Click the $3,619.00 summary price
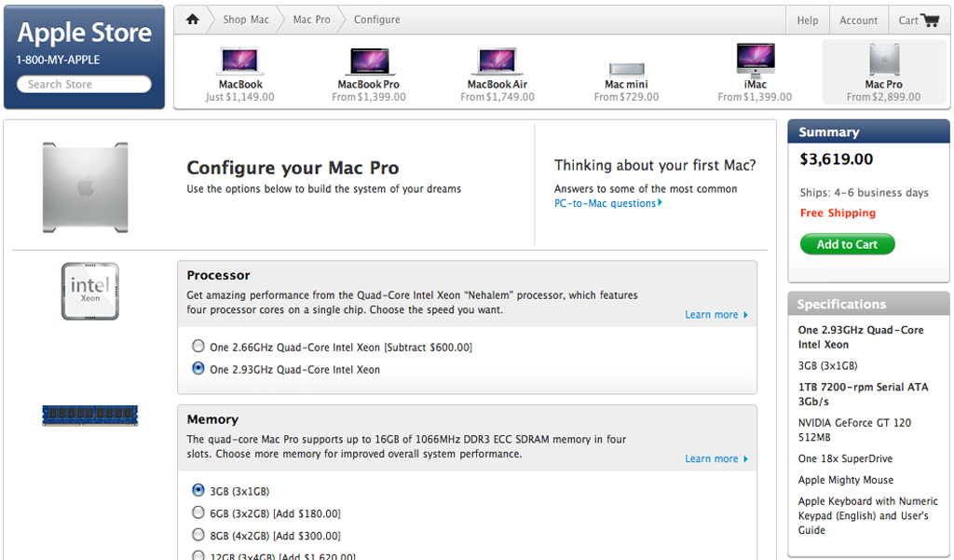The height and width of the screenshot is (560, 954). [837, 159]
